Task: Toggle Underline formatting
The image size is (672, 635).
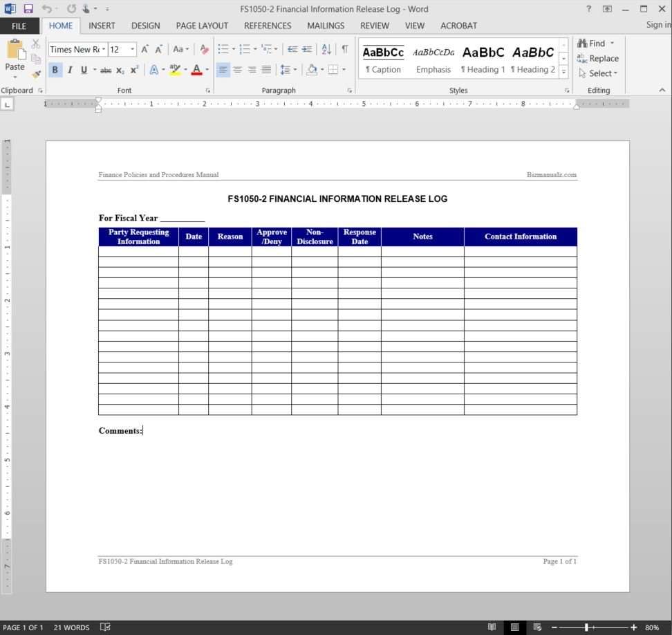Action: click(x=84, y=70)
